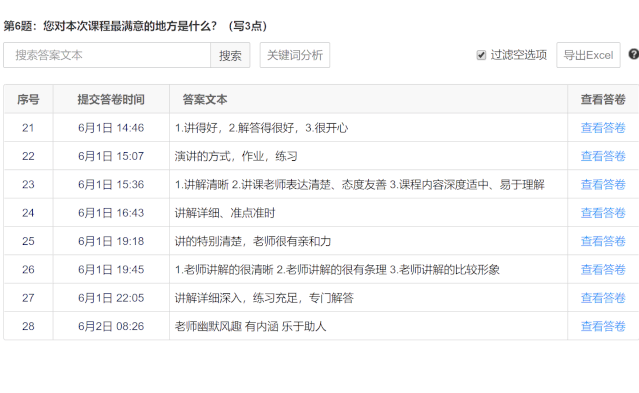Click timestamp '6月1日 19:45'

click(x=111, y=269)
